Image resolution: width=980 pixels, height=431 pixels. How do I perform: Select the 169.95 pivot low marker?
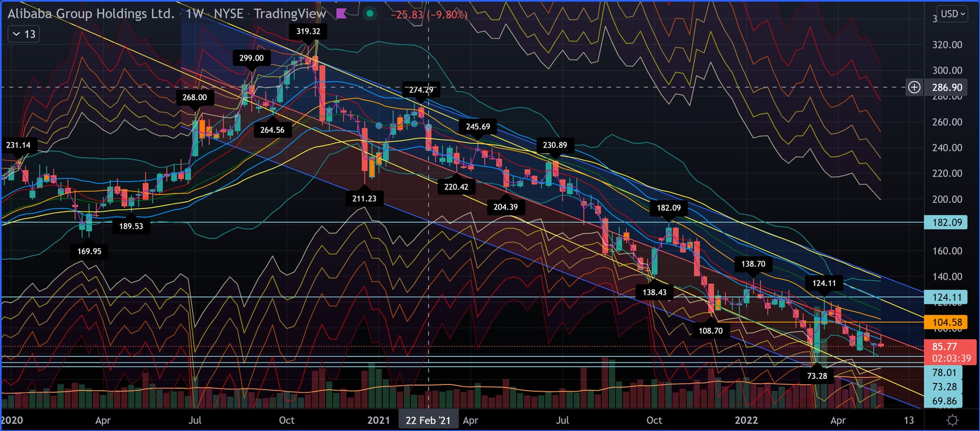coord(89,251)
